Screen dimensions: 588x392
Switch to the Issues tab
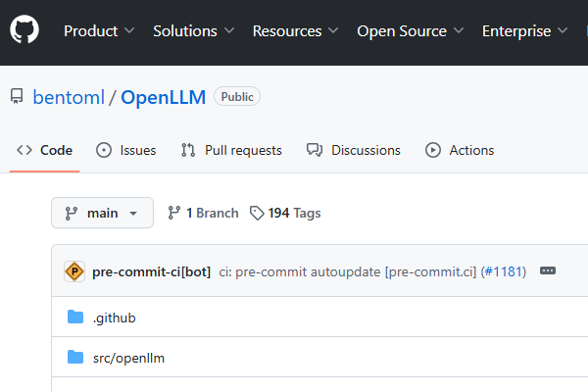pos(126,150)
